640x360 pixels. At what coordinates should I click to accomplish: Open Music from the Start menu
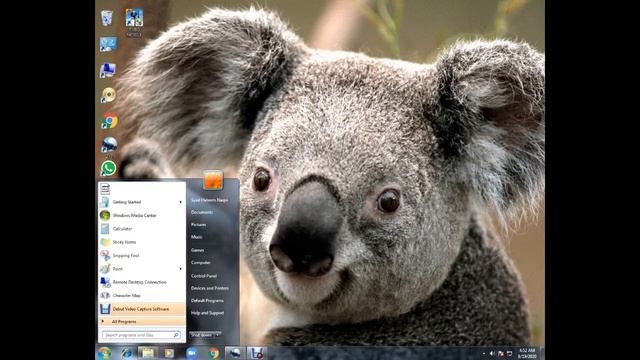point(197,237)
